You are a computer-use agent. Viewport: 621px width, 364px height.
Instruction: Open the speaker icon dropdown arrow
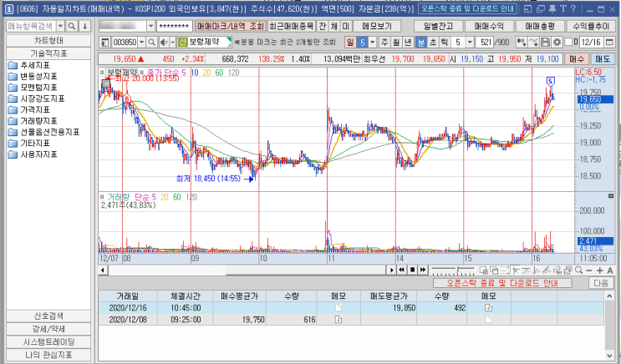(172, 42)
